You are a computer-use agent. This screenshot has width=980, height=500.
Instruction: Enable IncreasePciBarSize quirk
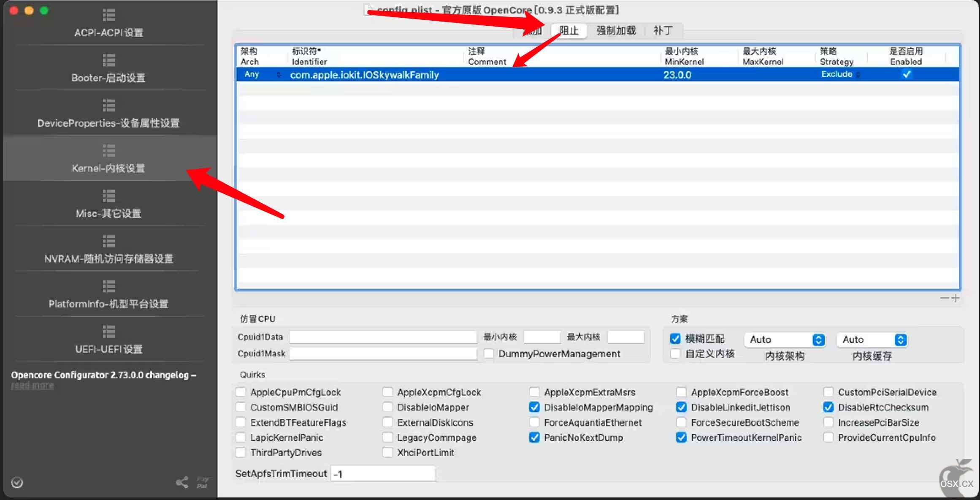pyautogui.click(x=828, y=422)
